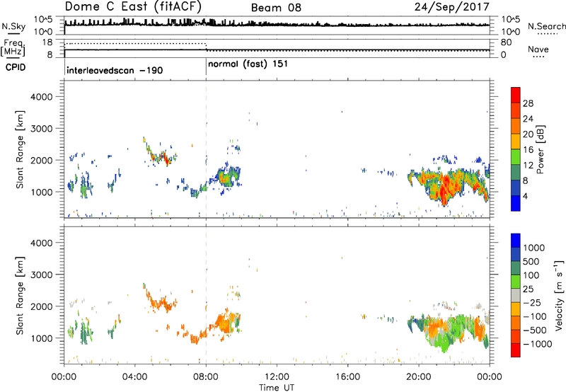The image size is (566, 392).
Task: Click the light green 12–16 dB colorbar segment
Action: click(516, 157)
